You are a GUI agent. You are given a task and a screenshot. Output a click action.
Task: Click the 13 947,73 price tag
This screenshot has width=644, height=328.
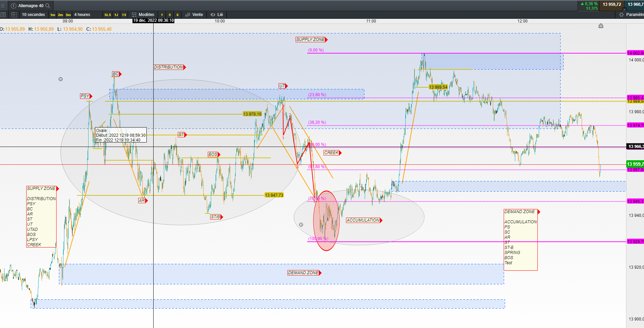coord(274,195)
